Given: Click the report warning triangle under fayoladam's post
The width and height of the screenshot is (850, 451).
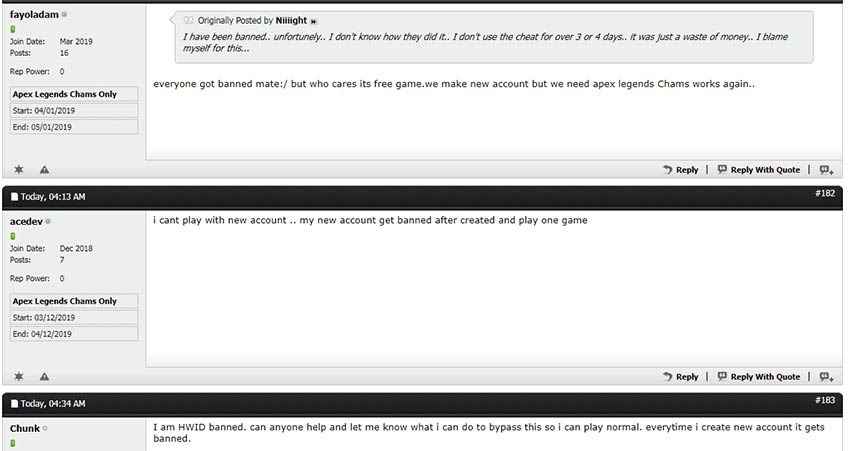Looking at the screenshot, I should [44, 170].
